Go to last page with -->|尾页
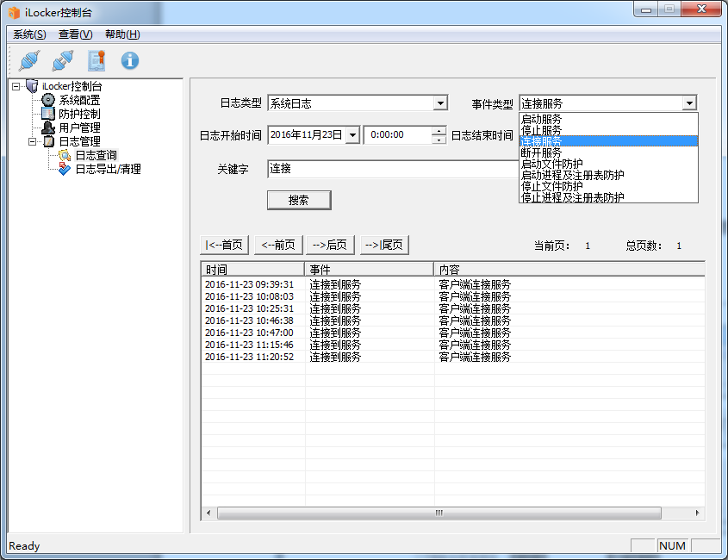728x560 pixels. pyautogui.click(x=384, y=245)
